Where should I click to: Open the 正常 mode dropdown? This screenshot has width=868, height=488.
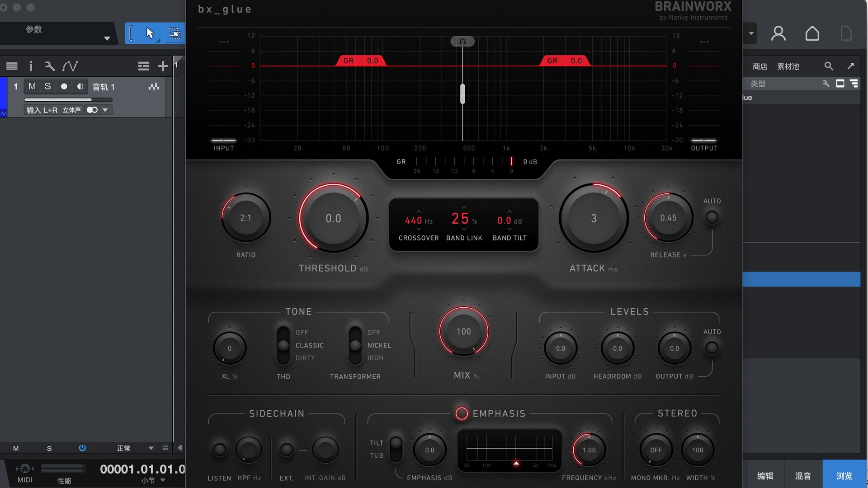click(151, 448)
